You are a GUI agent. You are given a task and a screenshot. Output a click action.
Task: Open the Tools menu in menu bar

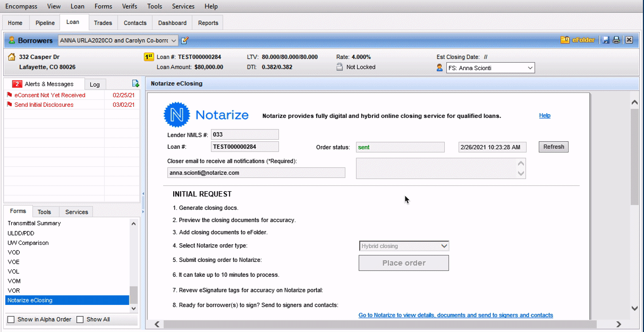(155, 6)
